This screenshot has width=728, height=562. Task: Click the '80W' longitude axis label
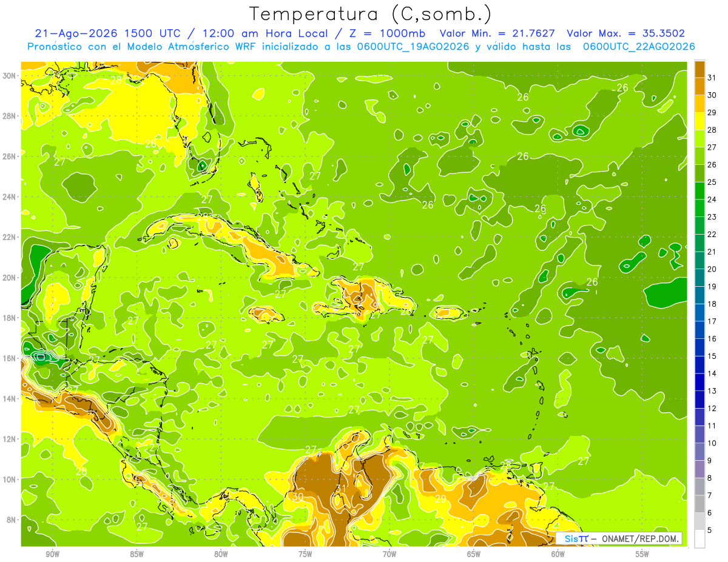(221, 554)
